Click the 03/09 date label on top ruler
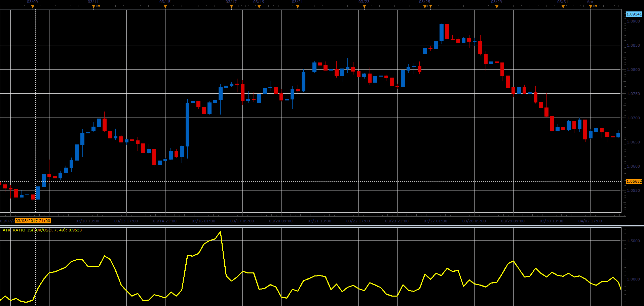644x306 pixels. point(32,2)
